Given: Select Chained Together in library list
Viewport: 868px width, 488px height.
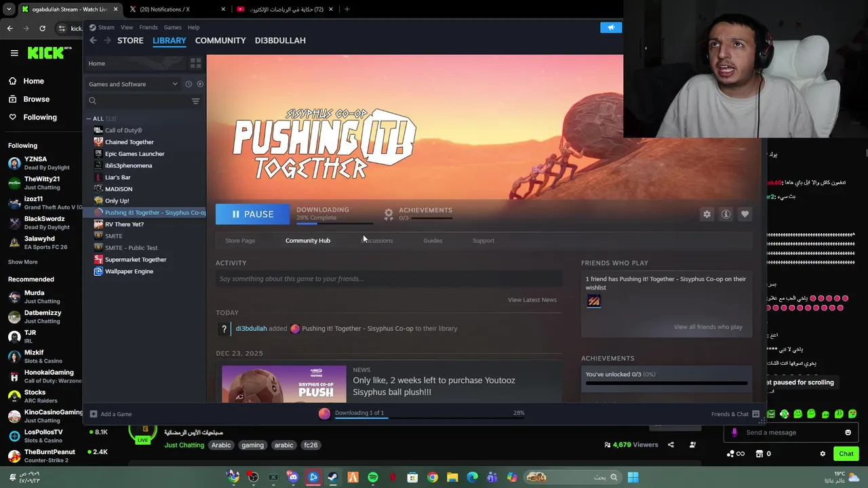Looking at the screenshot, I should pyautogui.click(x=129, y=142).
